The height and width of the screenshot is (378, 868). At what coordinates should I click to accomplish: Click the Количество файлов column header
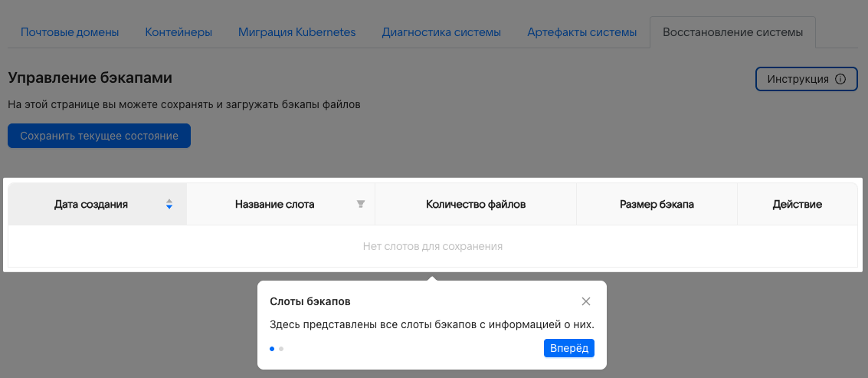coord(476,204)
